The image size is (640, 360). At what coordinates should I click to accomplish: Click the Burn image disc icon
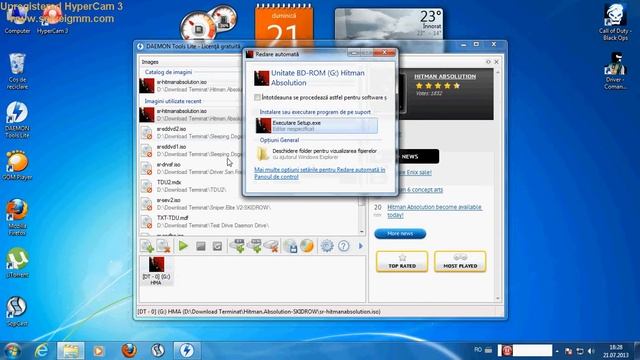[x=307, y=246]
